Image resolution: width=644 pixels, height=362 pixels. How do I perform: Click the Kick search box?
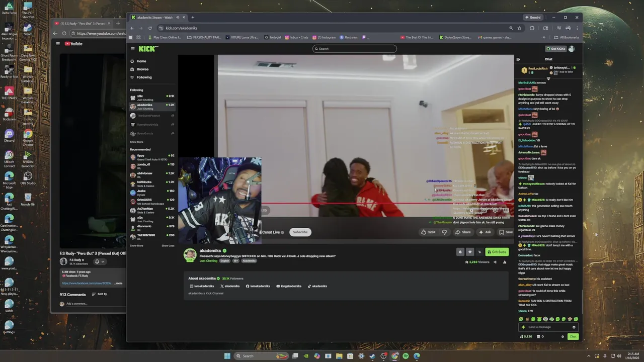click(x=354, y=49)
